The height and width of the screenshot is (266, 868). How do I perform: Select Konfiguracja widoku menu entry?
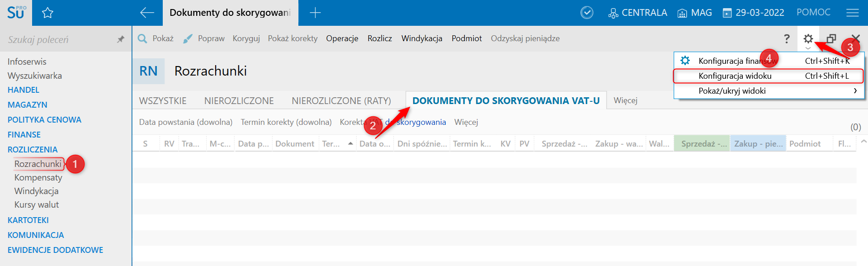click(769, 76)
